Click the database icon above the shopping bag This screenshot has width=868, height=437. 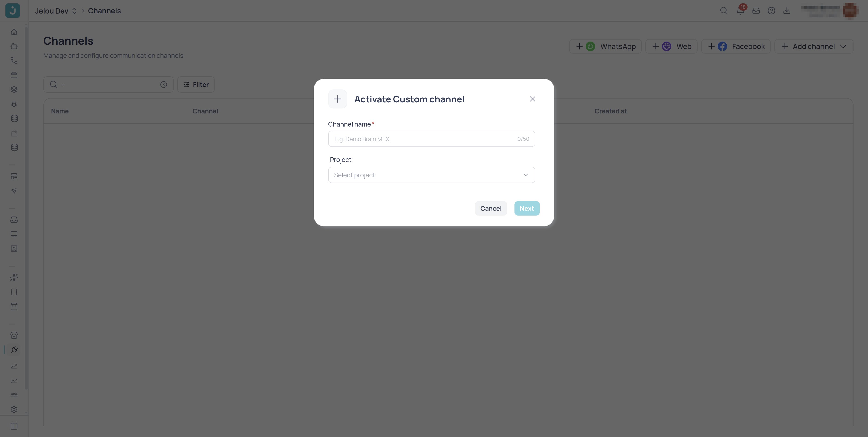click(14, 119)
